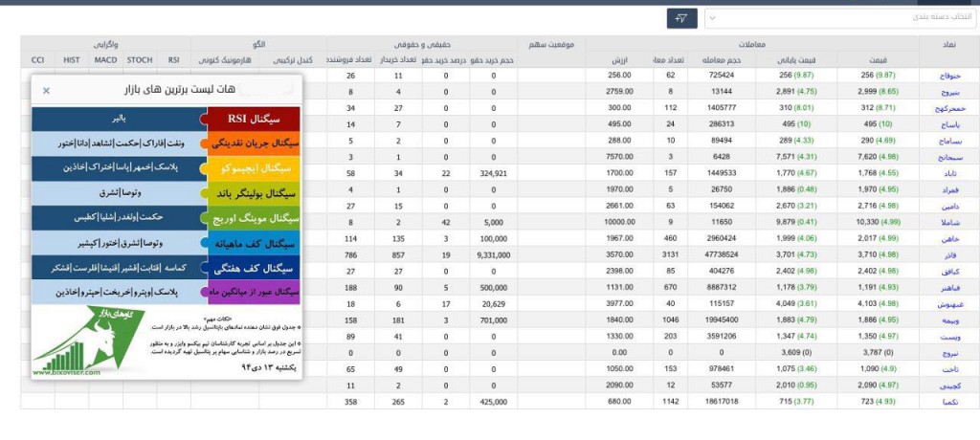Open the تکما symbol link

pos(949,402)
